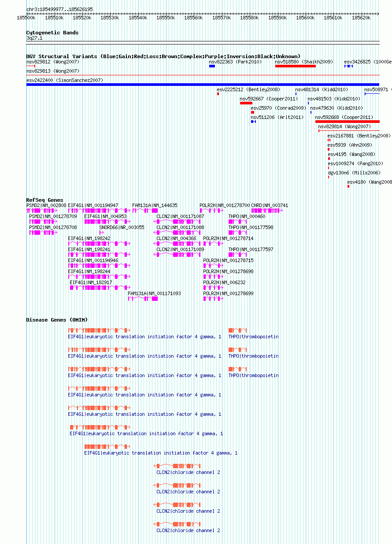The image size is (392, 544).
Task: Open variant esv5939 (Ahn2009)
Action: click(350, 145)
